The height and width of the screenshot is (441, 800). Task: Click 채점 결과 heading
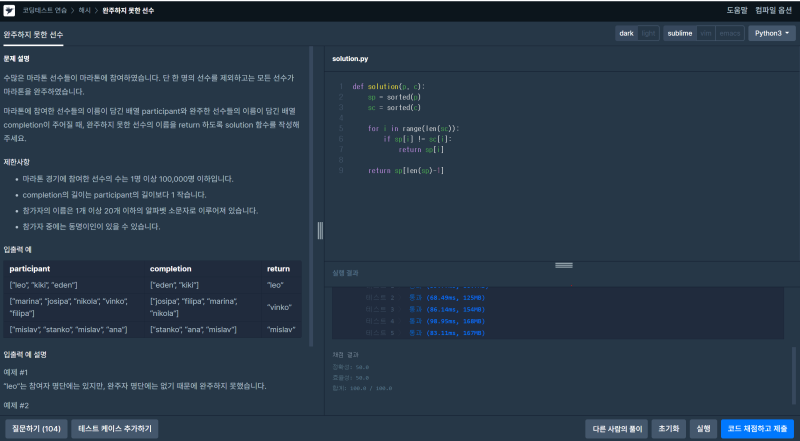(x=345, y=354)
